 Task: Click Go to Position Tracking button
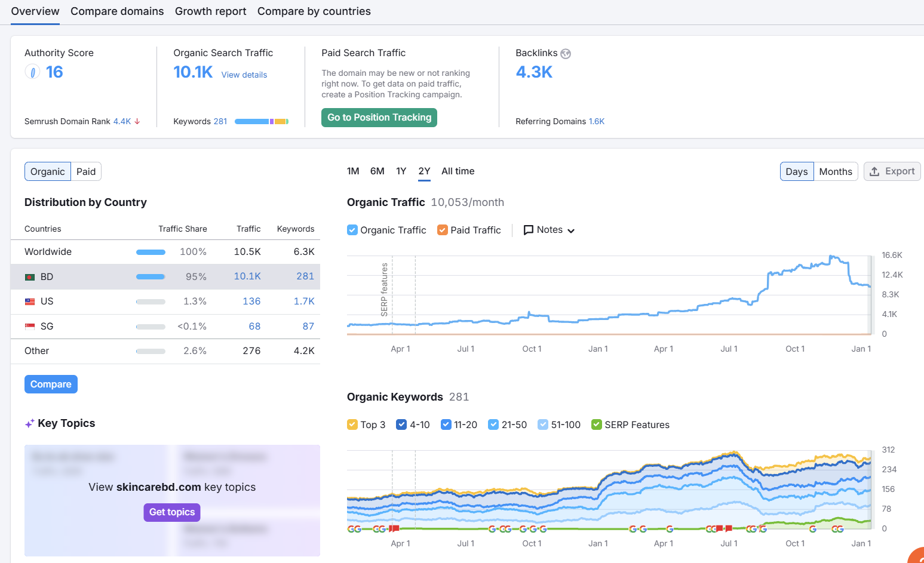click(379, 118)
